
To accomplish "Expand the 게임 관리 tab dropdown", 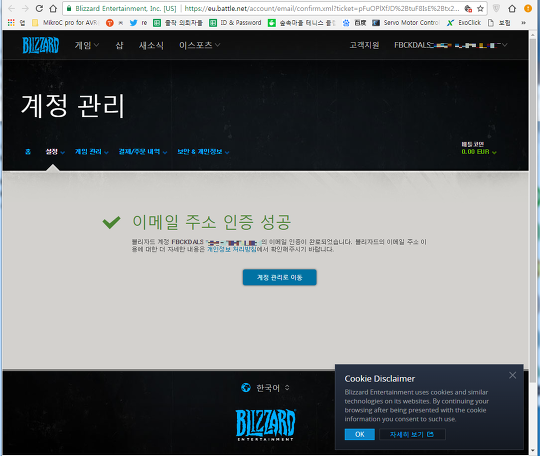I will (92, 152).
